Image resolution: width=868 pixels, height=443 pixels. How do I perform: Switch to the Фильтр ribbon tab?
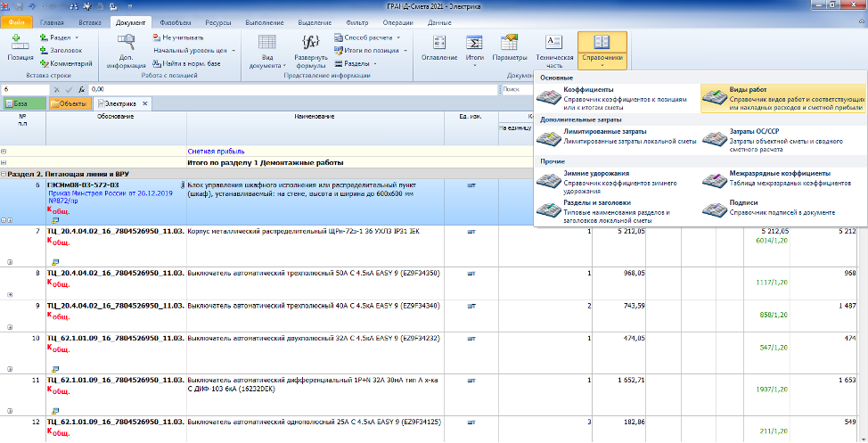pos(356,22)
